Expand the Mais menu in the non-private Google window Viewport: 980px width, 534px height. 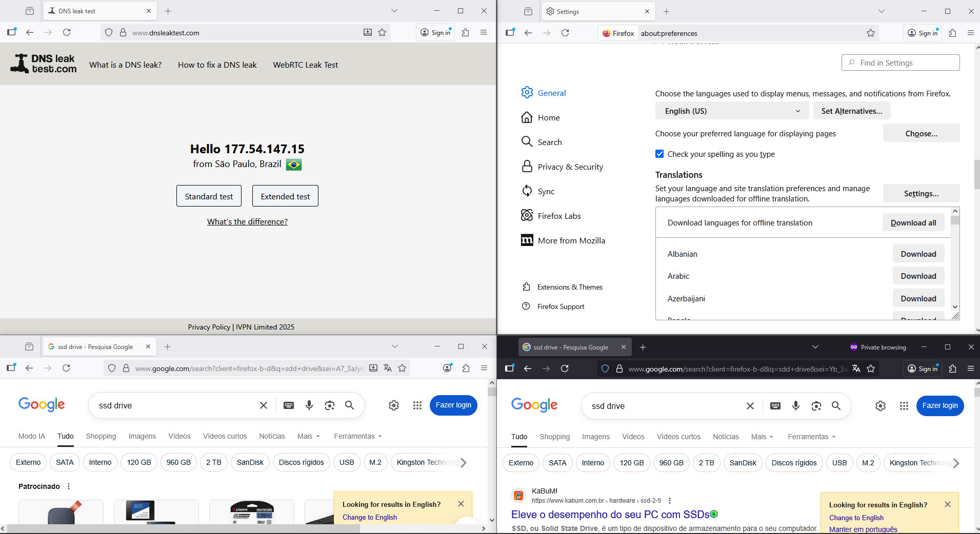[x=309, y=436]
